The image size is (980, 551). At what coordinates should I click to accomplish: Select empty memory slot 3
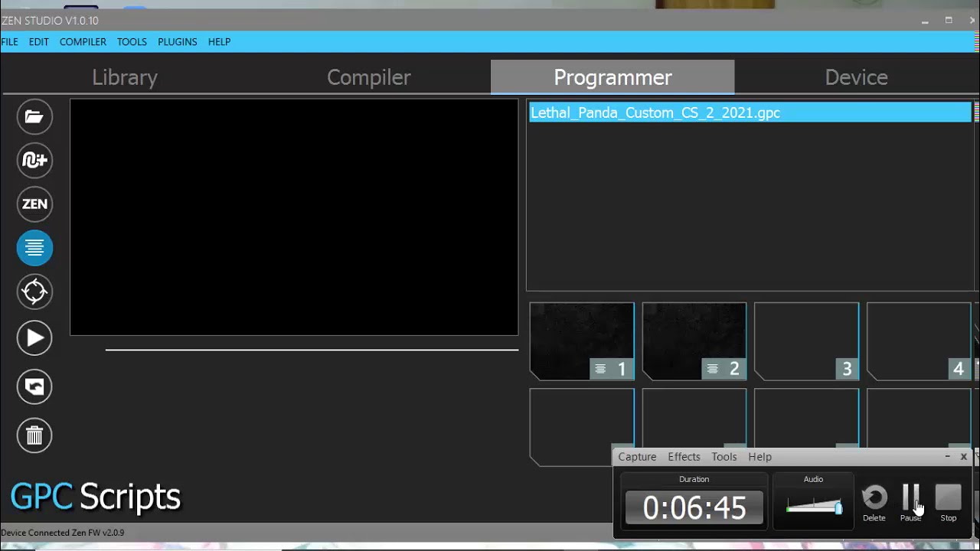[807, 341]
